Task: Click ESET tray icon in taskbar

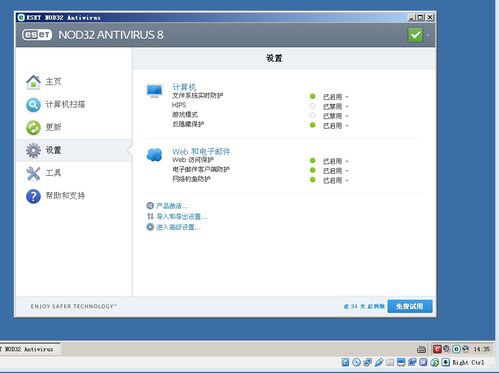Action: (456, 349)
